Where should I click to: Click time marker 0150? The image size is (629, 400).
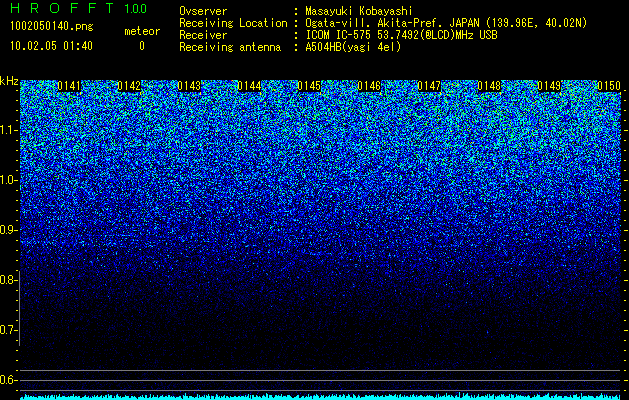[x=609, y=86]
